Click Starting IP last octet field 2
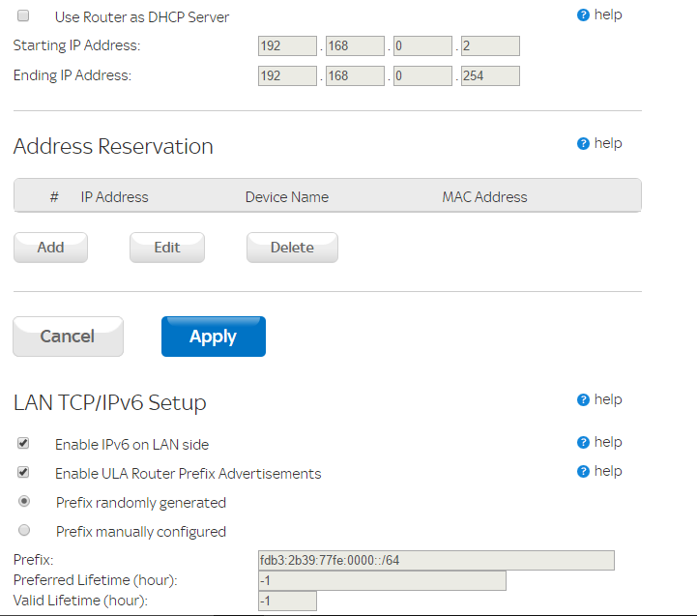This screenshot has height=616, width=697. tap(490, 45)
